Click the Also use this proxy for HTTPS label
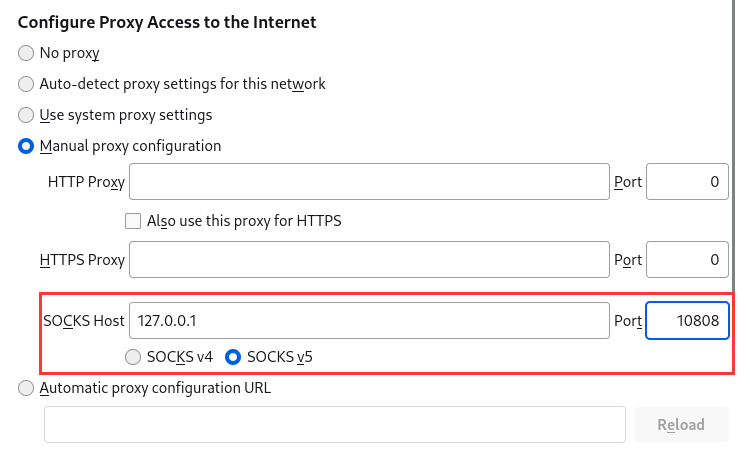Viewport: 750px width, 450px height. [244, 221]
